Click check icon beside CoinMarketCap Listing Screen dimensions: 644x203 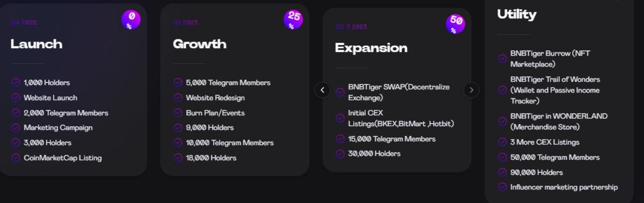[x=16, y=158]
